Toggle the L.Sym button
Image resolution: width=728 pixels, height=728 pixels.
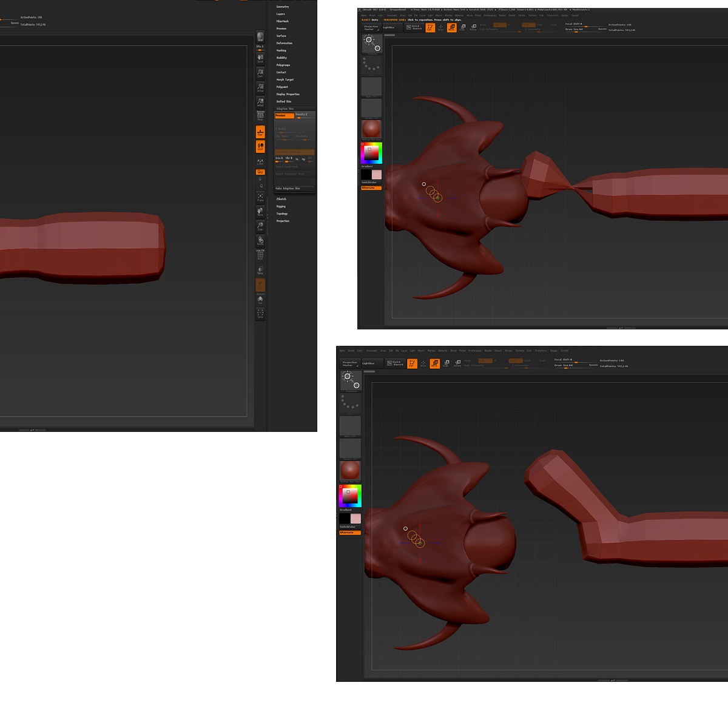pyautogui.click(x=260, y=162)
